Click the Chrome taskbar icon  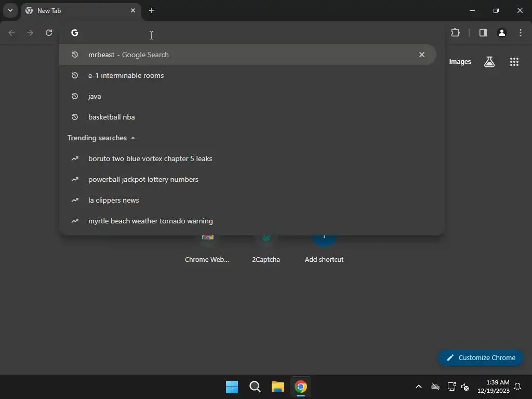point(301,387)
